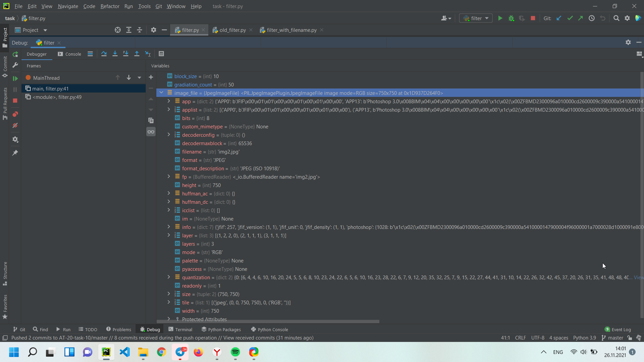Open the View Breakpoints icon
This screenshot has width=644, height=362.
tap(15, 114)
